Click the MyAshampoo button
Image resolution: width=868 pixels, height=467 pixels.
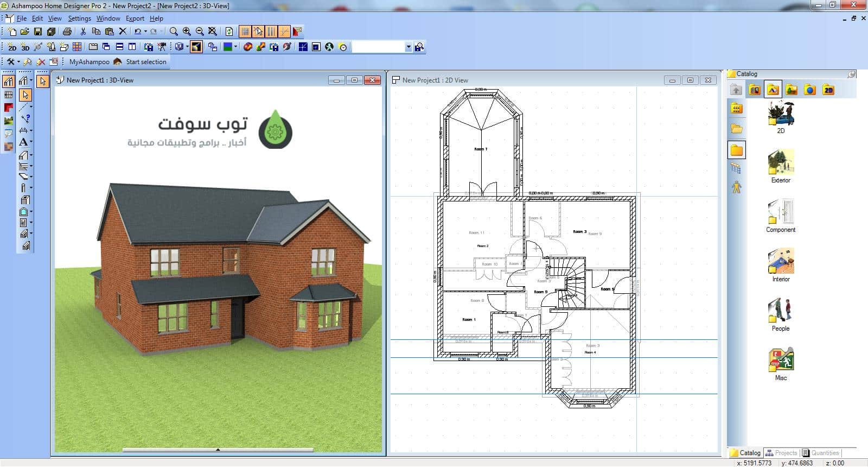[90, 62]
